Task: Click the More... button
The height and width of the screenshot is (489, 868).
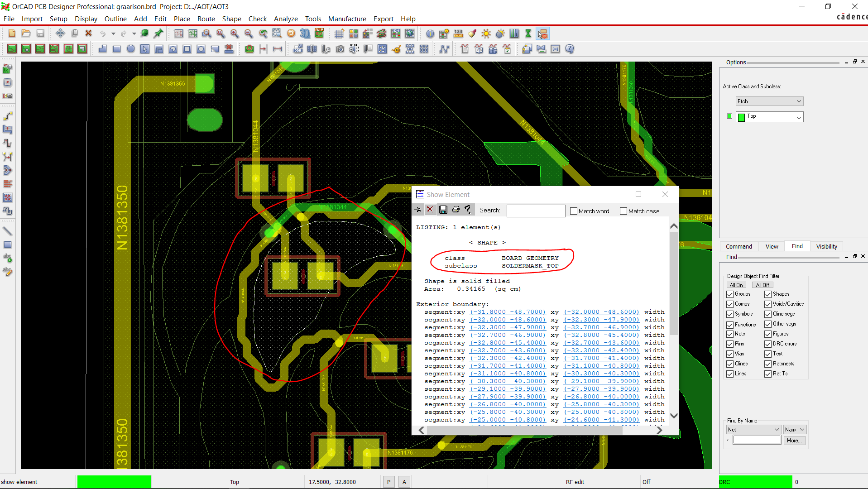Action: pyautogui.click(x=794, y=441)
